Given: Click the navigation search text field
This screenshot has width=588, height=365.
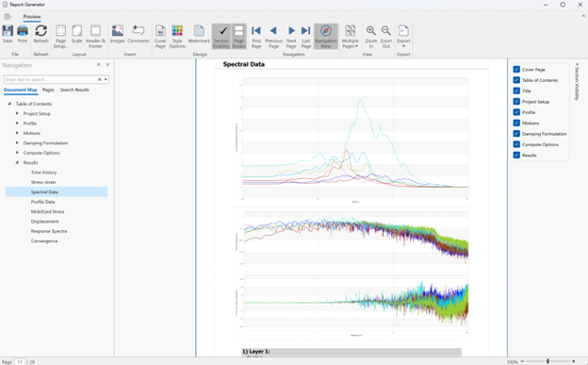Looking at the screenshot, I should (x=51, y=79).
